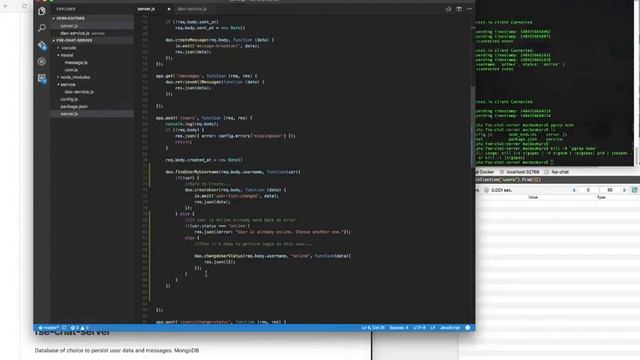The image size is (640, 360).
Task: Click the Type column header
Action: click(x=601, y=198)
